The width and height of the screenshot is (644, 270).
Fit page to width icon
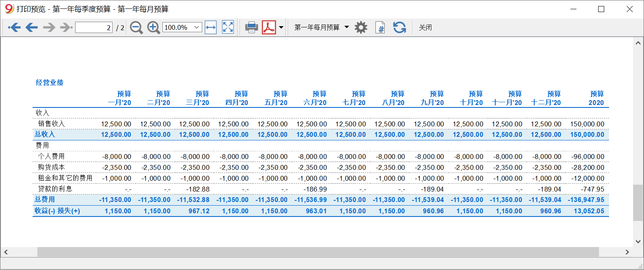click(x=211, y=27)
